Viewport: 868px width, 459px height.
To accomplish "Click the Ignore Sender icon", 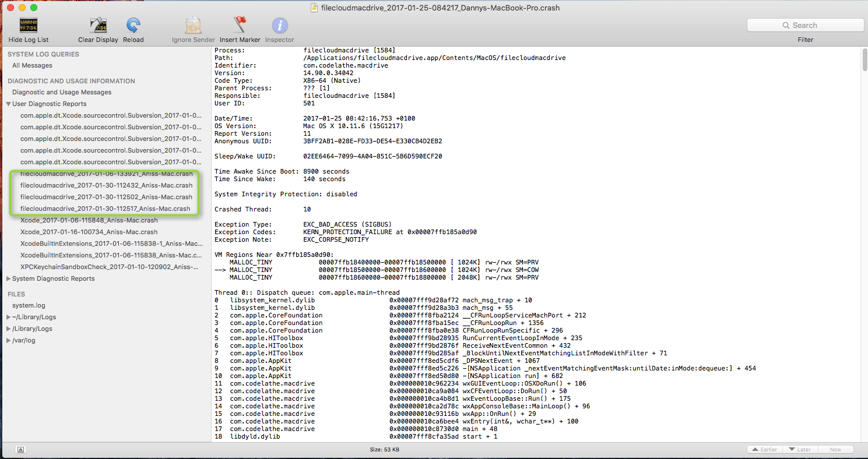I will pos(193,26).
